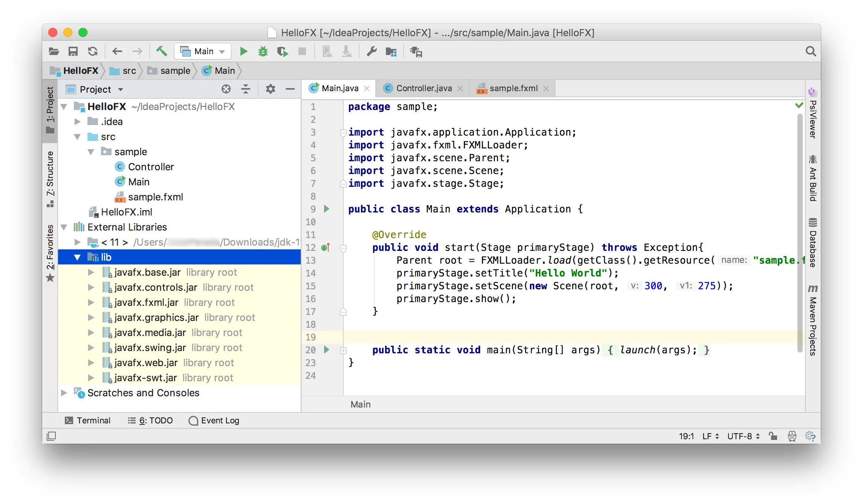Click the scroll-from-source crosshair icon
The height and width of the screenshot is (504, 863).
tap(226, 89)
